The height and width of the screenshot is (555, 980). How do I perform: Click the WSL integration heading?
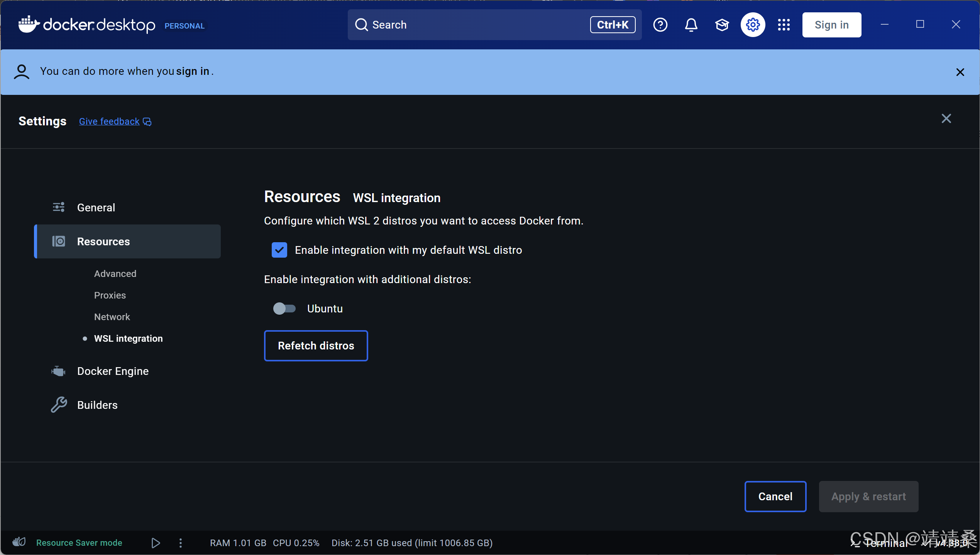(397, 198)
